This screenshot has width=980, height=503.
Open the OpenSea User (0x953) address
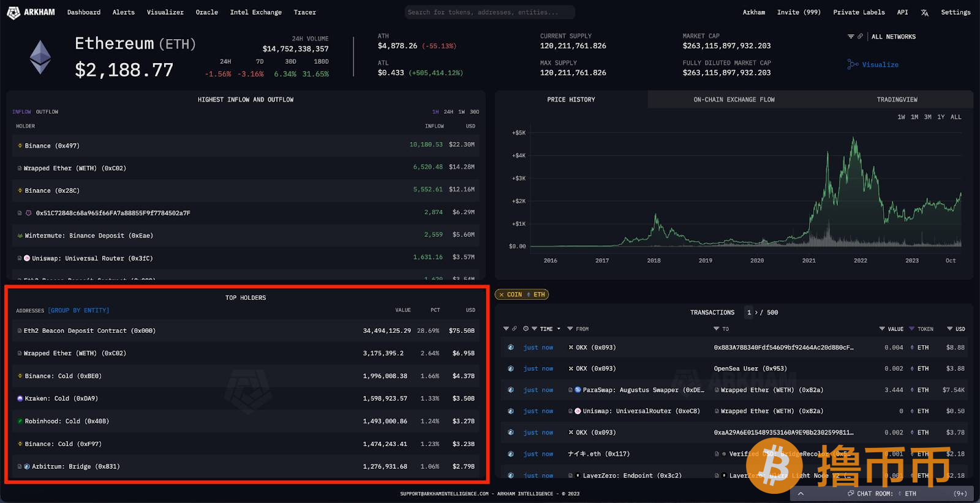[750, 369]
